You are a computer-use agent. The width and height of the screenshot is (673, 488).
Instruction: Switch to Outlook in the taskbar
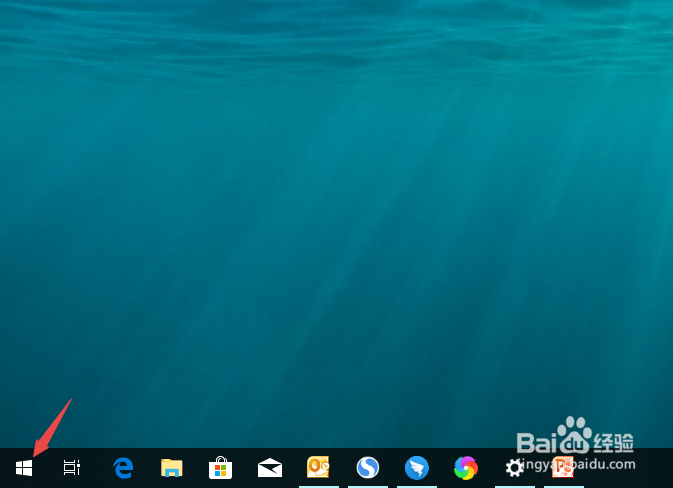318,467
